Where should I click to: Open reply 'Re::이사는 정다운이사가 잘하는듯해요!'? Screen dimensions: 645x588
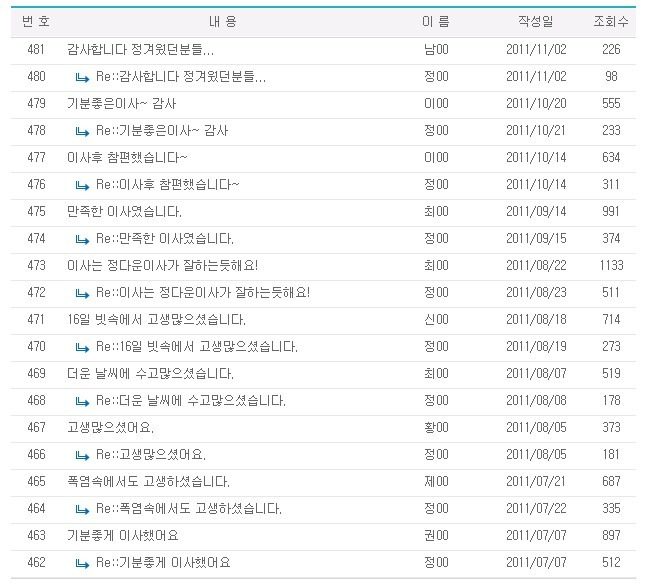click(x=203, y=293)
